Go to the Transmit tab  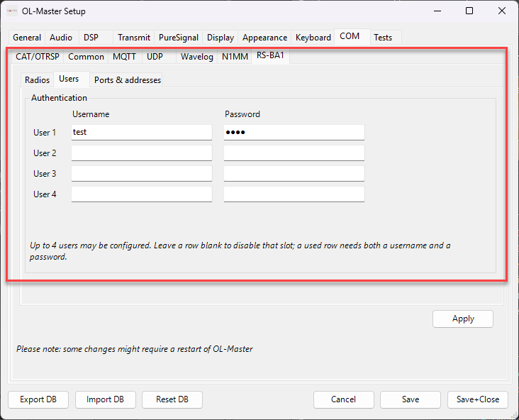[x=134, y=38]
